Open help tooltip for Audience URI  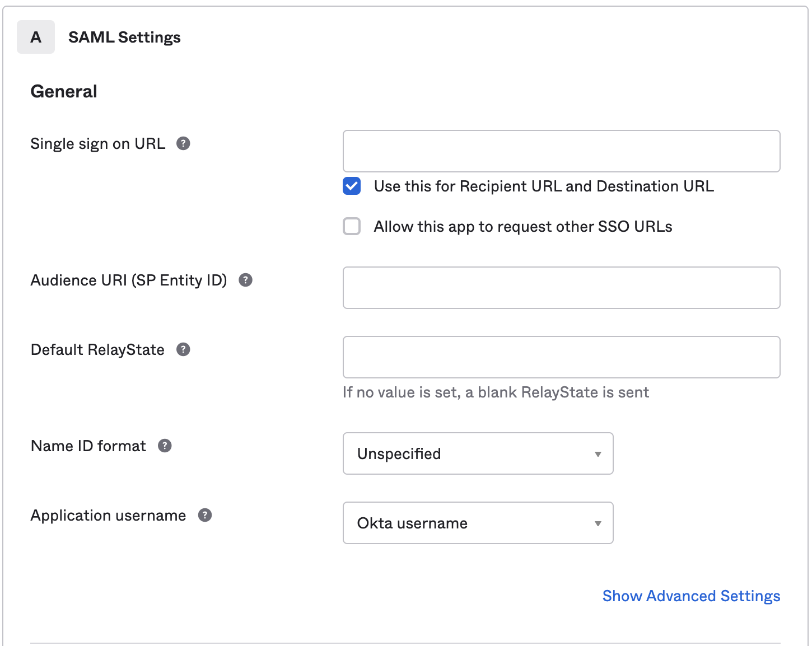tap(245, 280)
